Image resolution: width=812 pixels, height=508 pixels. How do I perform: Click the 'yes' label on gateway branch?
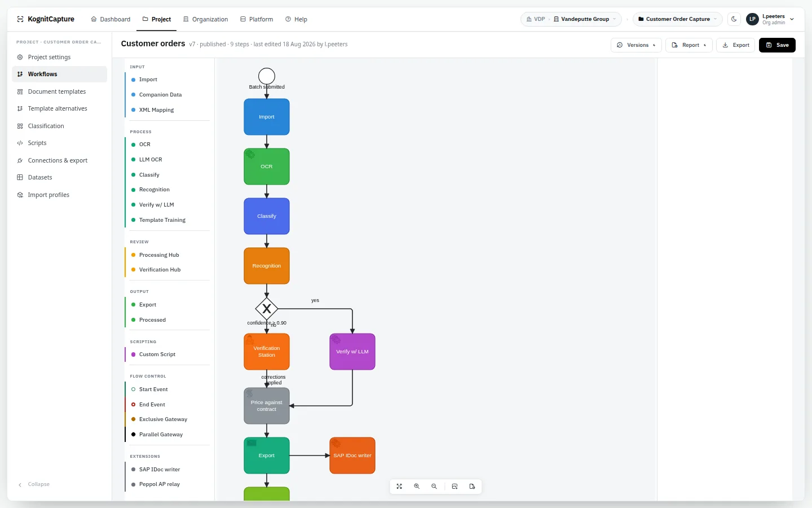(315, 300)
